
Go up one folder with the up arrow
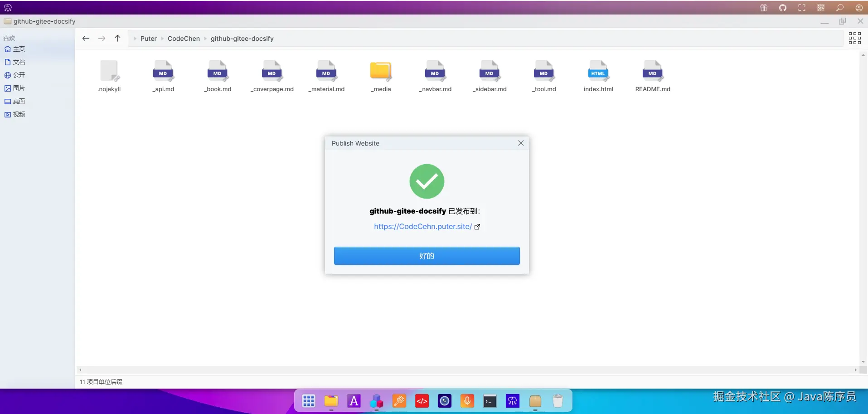point(117,39)
